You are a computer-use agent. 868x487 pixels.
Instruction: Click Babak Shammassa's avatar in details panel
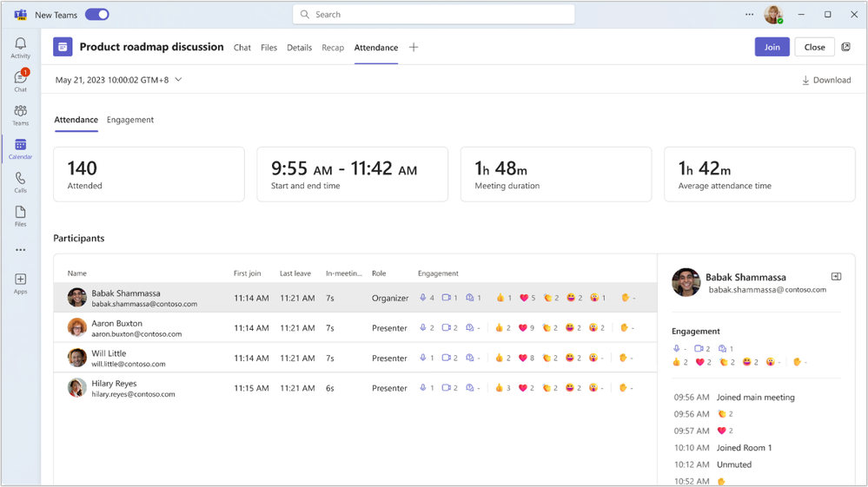click(686, 282)
